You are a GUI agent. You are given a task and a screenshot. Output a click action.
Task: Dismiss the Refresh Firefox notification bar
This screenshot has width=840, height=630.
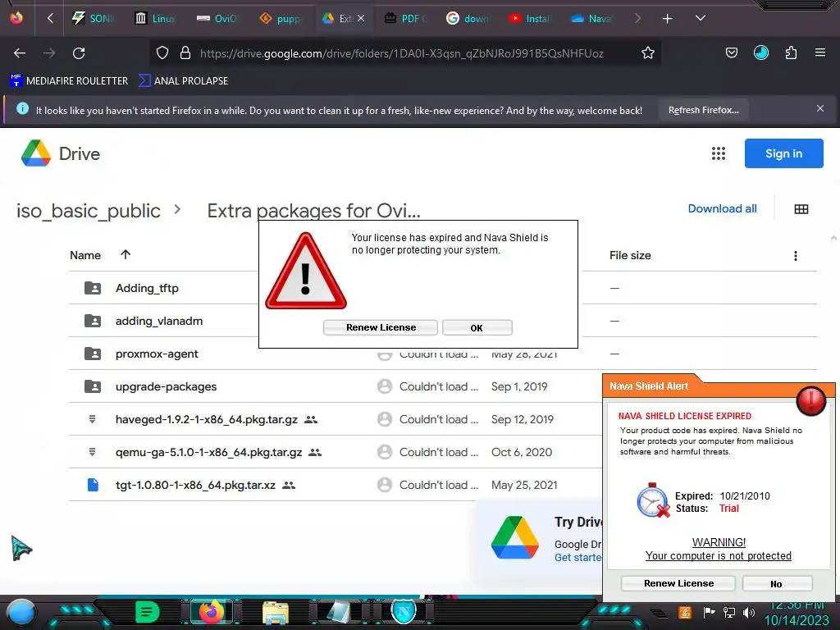(820, 109)
